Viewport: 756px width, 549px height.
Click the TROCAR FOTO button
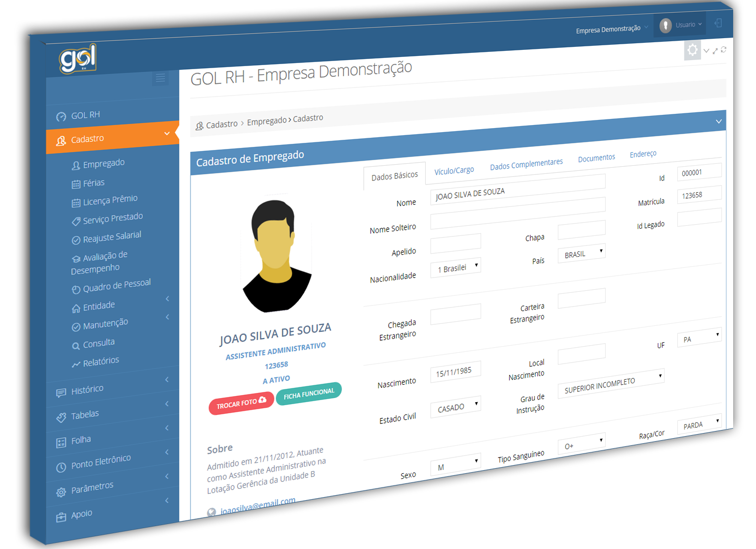tap(241, 403)
